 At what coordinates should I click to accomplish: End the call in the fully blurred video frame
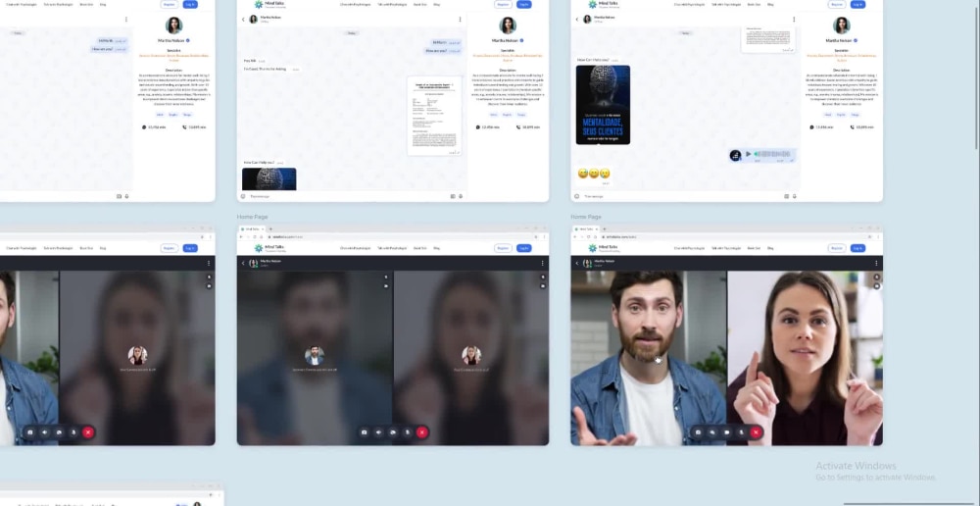tap(421, 432)
